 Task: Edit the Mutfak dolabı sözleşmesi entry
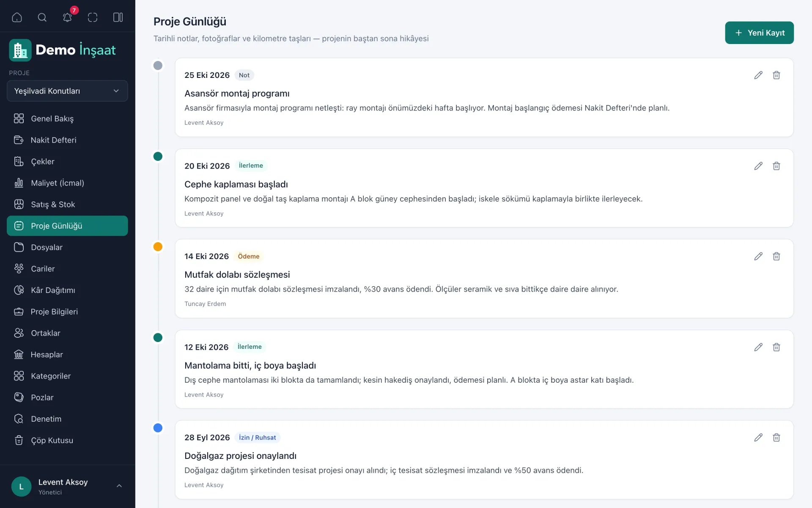point(758,256)
